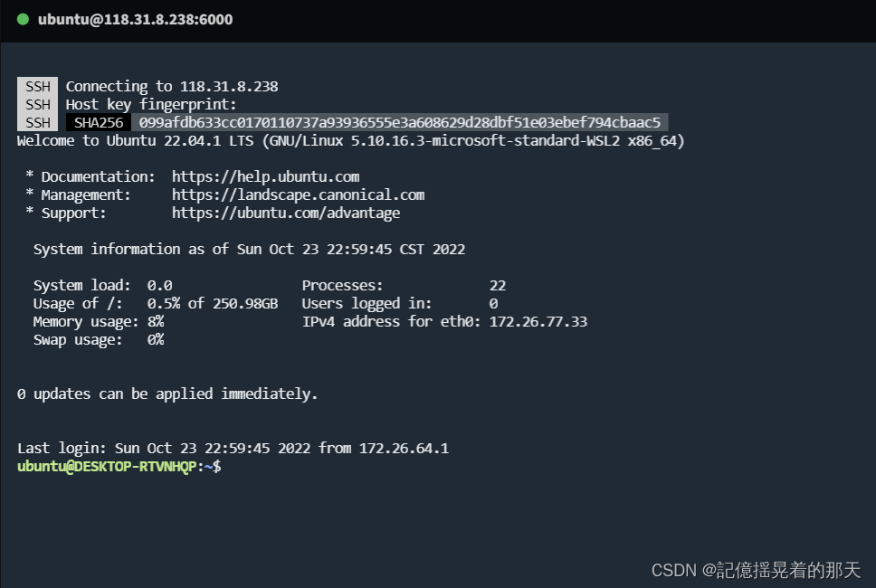The height and width of the screenshot is (588, 876).
Task: Open the https://landscape.canonical.com management link
Action: point(298,195)
